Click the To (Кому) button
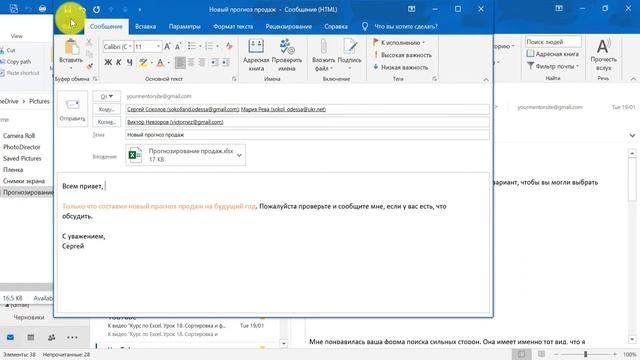This screenshot has height=360, width=640. [x=107, y=109]
